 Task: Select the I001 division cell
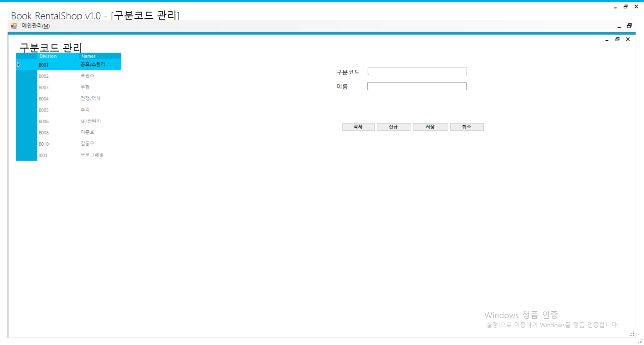(58, 155)
